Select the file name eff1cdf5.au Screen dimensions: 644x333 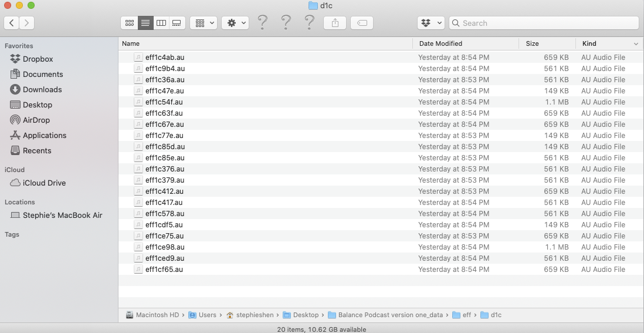(164, 224)
